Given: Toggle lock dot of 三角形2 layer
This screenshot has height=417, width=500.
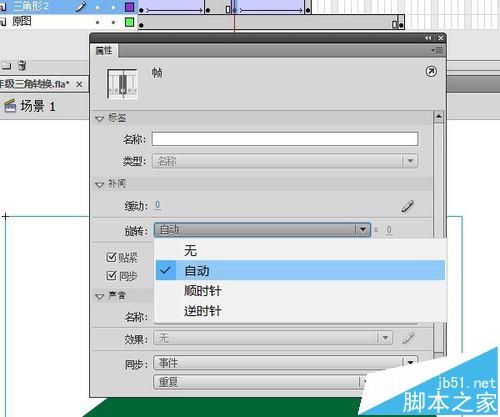Looking at the screenshot, I should (113, 7).
